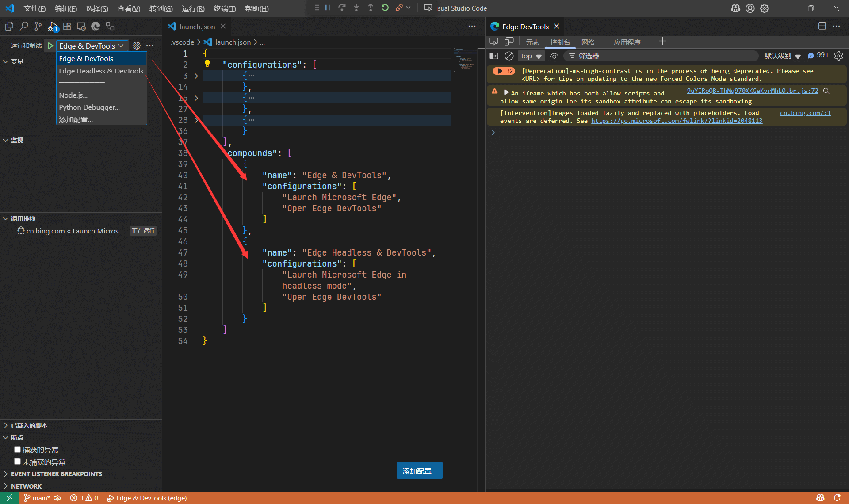Open the Remote Explorer view icon

(x=81, y=27)
